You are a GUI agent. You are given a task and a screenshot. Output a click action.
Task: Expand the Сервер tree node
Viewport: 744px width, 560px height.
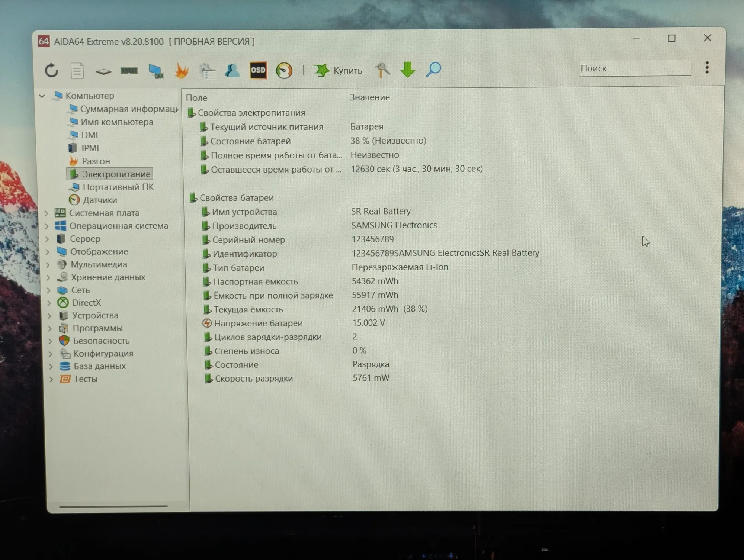point(47,239)
